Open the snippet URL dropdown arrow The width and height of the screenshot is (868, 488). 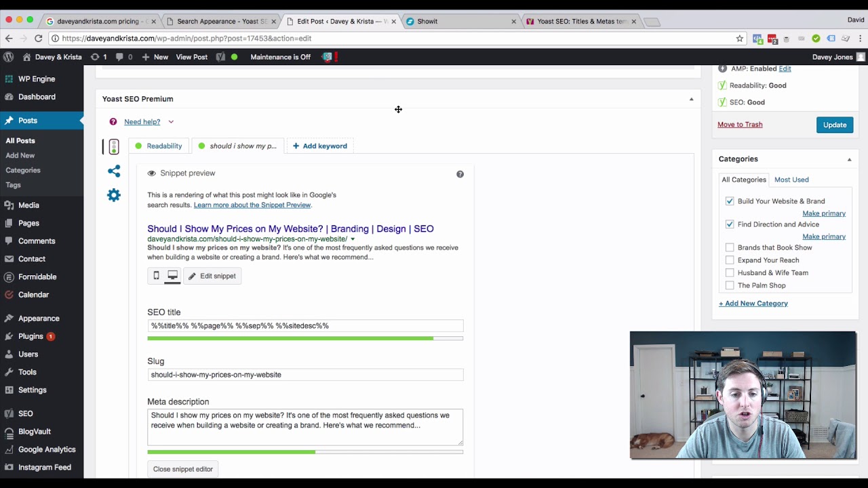(353, 239)
